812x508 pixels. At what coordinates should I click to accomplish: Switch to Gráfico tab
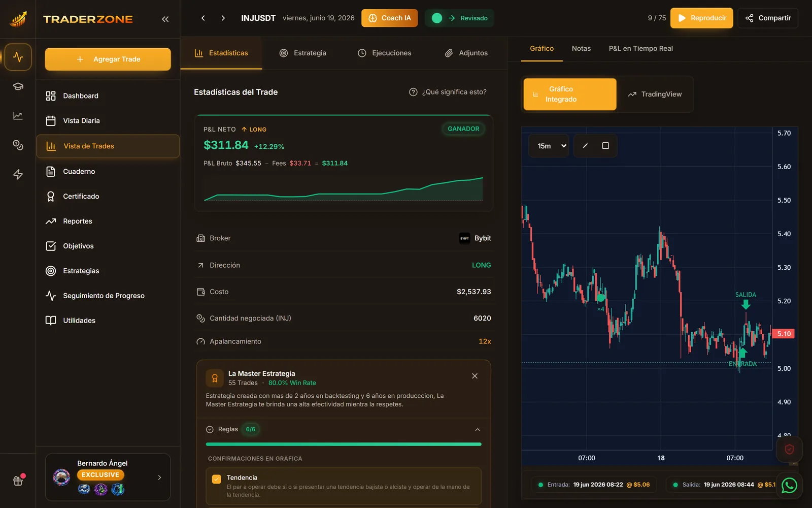coord(542,49)
